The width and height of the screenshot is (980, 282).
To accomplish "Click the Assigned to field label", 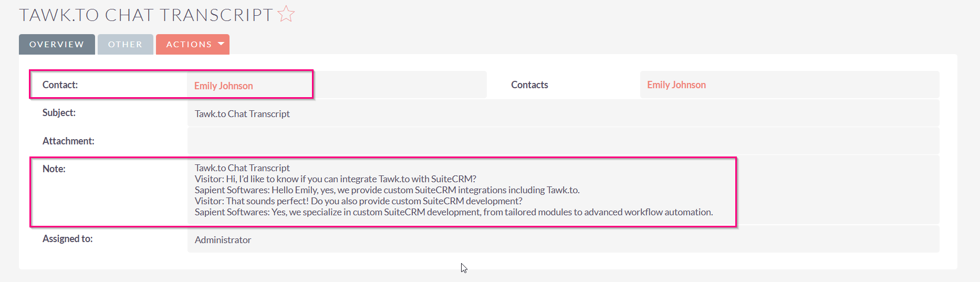I will pos(67,239).
